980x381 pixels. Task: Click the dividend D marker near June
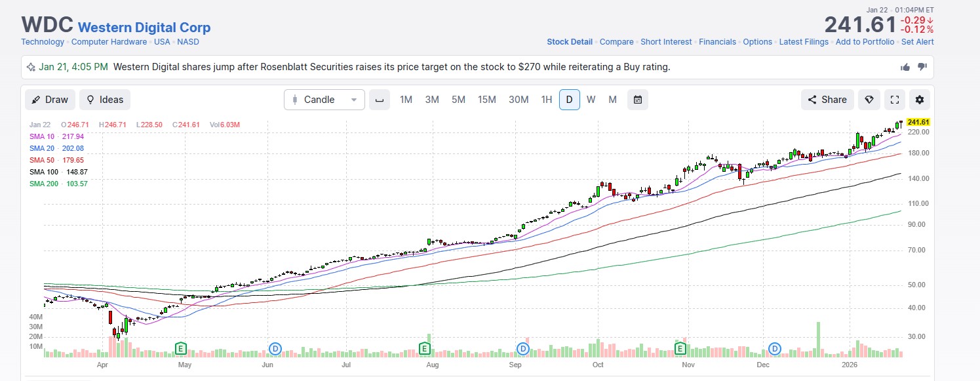coord(276,348)
